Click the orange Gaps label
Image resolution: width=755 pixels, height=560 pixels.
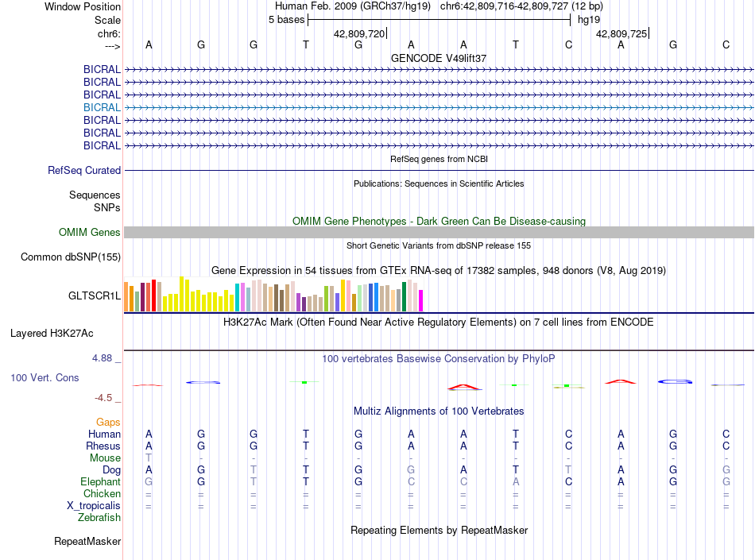pos(108,422)
